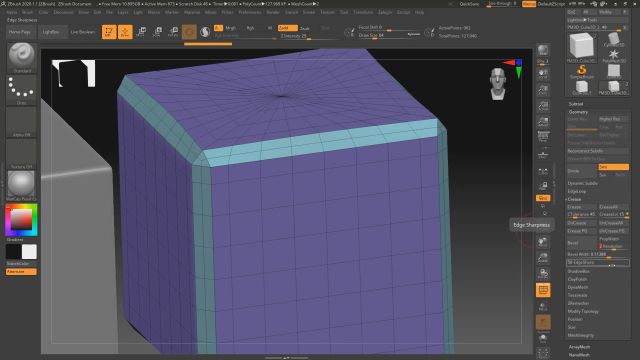Open the Document menu
This screenshot has width=640, height=360.
(63, 13)
